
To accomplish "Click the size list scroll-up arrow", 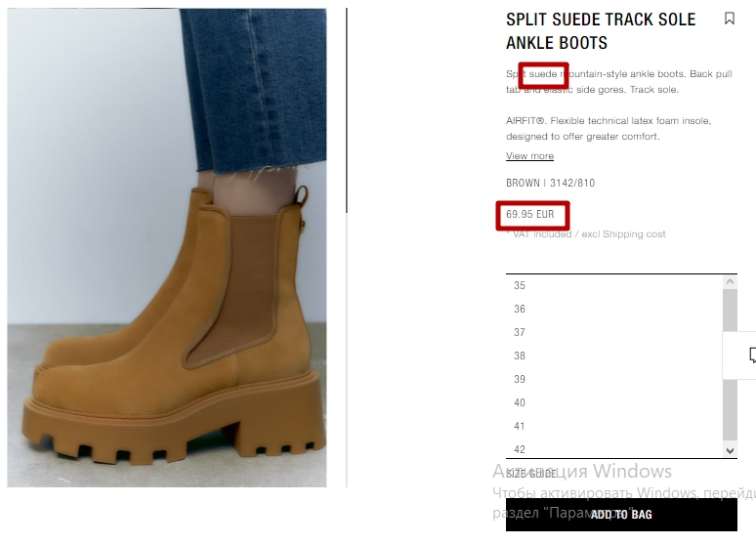I will 730,282.
